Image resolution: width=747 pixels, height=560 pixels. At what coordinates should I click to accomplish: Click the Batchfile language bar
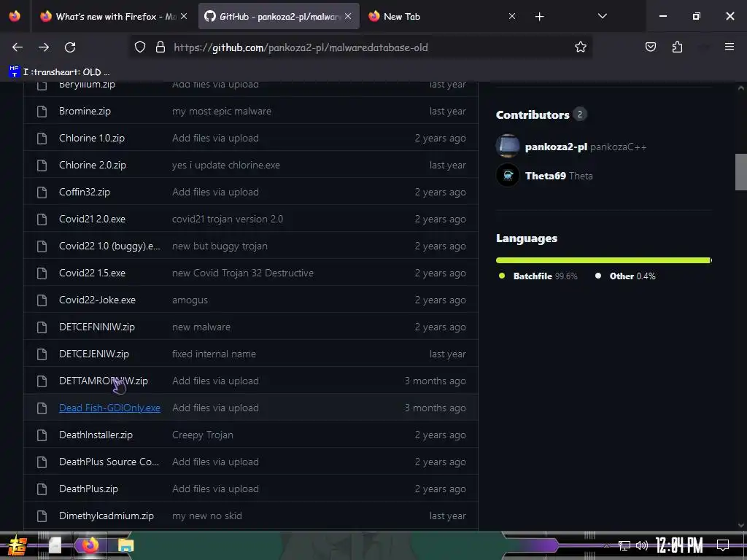(x=603, y=260)
